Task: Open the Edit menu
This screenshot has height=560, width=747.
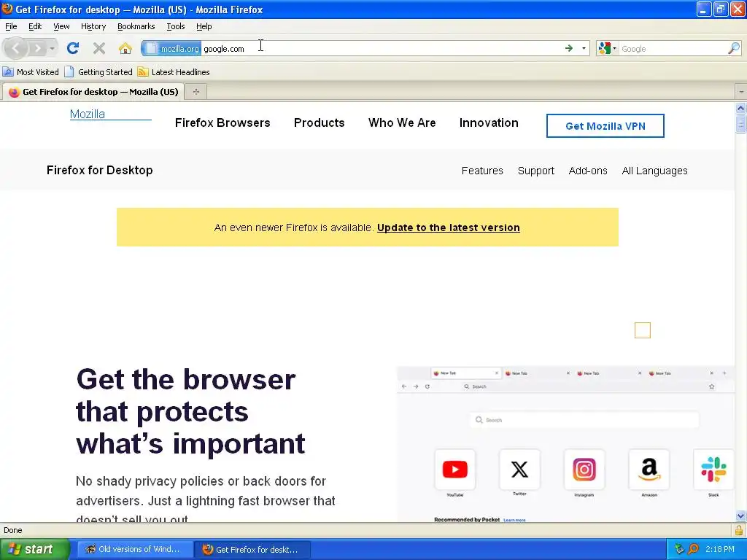Action: point(35,26)
